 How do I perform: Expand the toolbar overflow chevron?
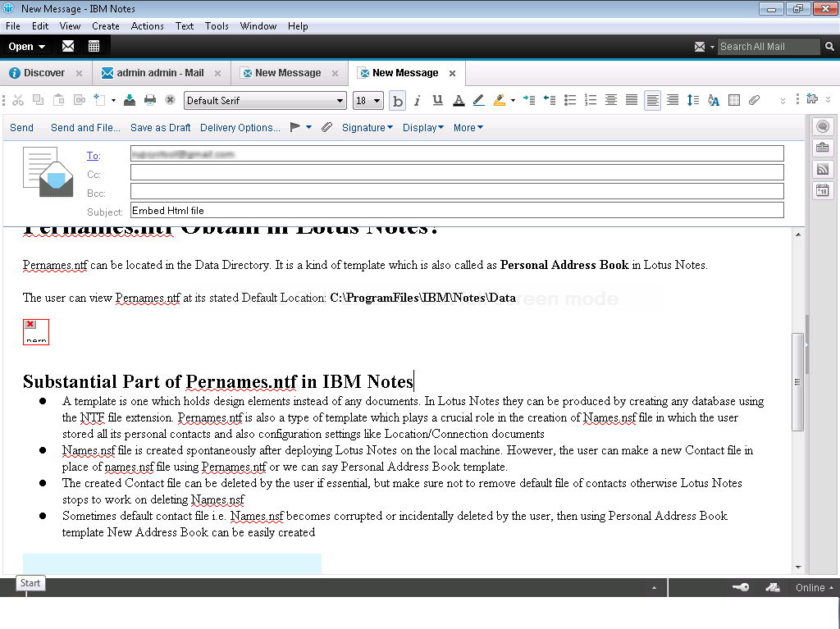pos(783,101)
